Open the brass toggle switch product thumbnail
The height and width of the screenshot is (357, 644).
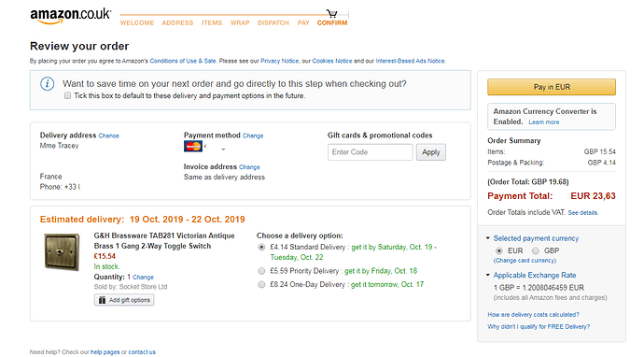pos(62,251)
